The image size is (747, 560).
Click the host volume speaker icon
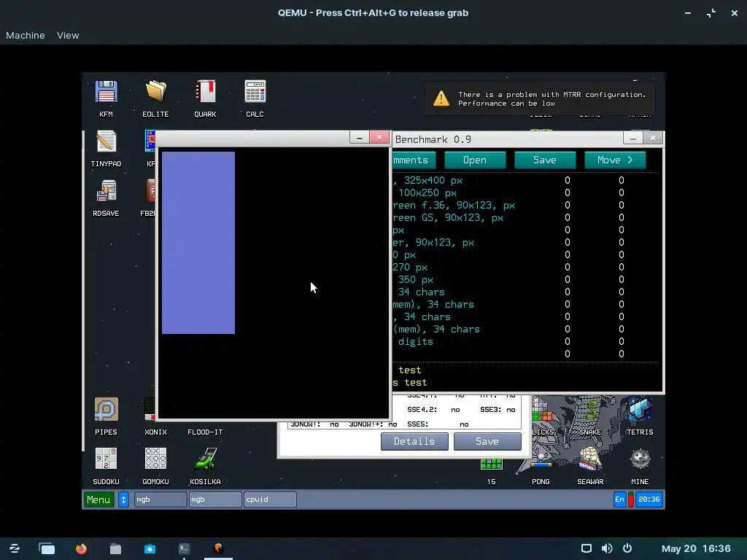pyautogui.click(x=607, y=548)
